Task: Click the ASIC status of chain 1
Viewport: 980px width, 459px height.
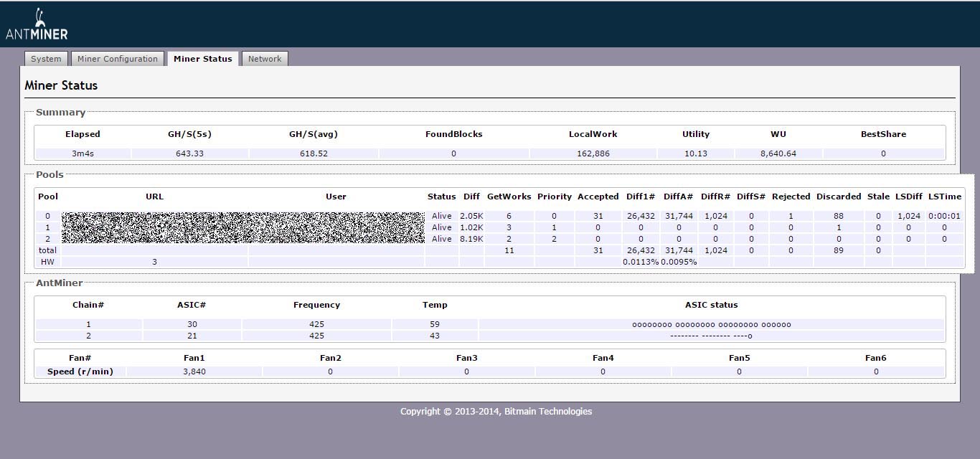Action: coord(711,324)
